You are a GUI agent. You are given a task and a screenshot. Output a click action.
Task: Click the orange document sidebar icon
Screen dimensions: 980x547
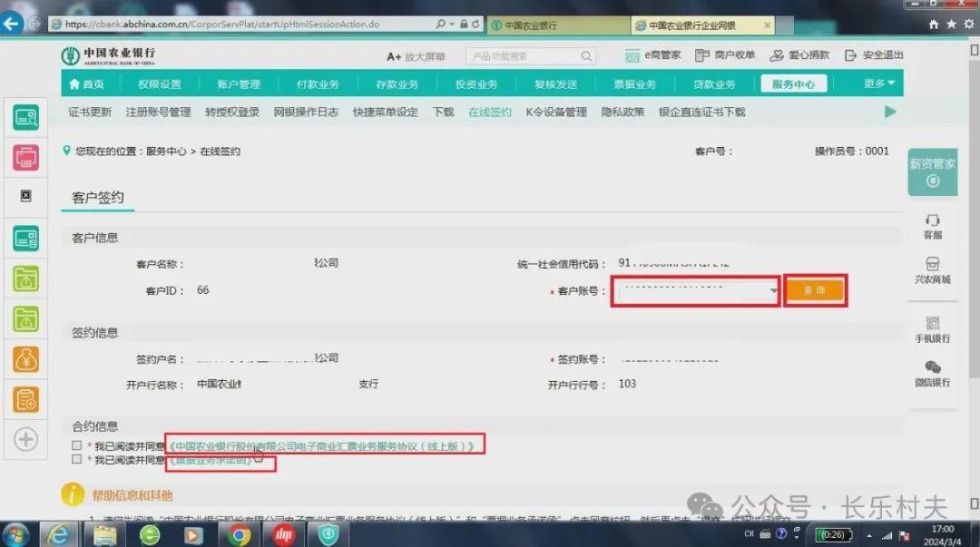tap(25, 399)
